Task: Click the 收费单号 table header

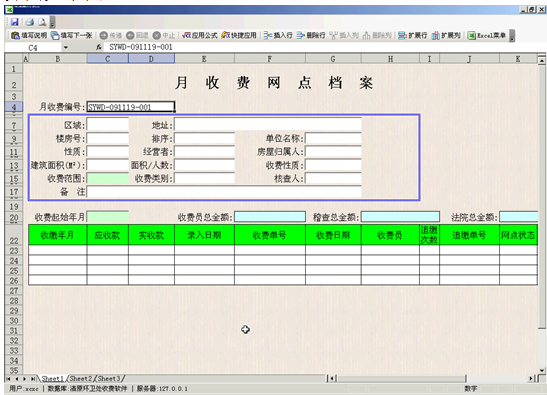Action: point(270,235)
